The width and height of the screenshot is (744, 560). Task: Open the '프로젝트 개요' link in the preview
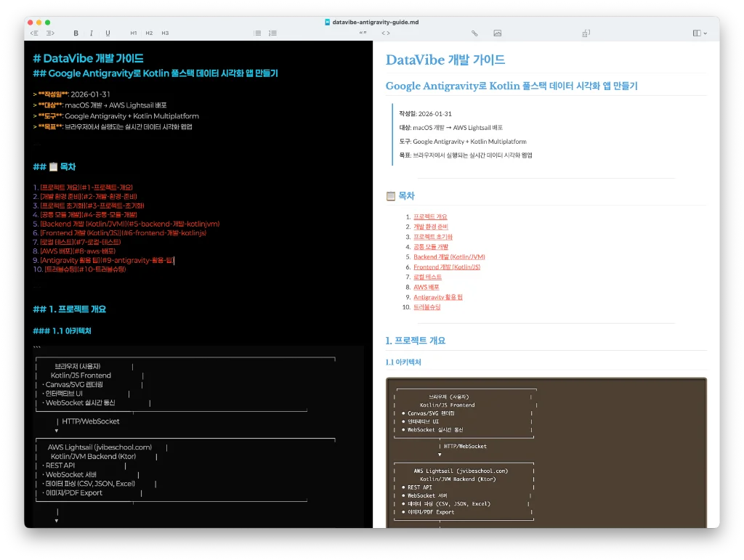click(430, 216)
